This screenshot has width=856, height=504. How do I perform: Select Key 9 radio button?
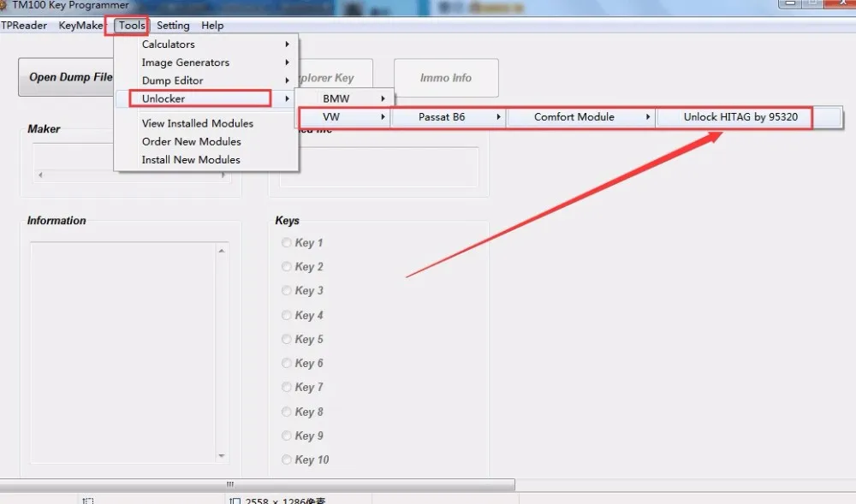tap(286, 436)
